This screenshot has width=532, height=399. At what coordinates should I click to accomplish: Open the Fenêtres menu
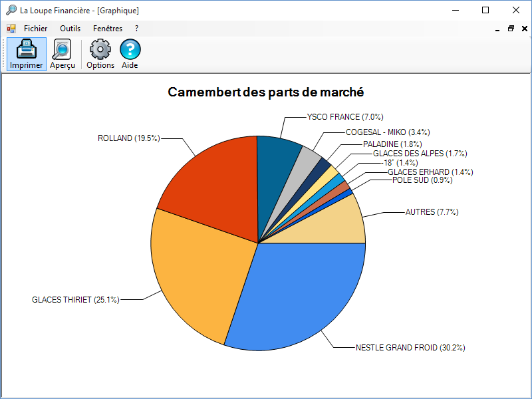[x=108, y=29]
